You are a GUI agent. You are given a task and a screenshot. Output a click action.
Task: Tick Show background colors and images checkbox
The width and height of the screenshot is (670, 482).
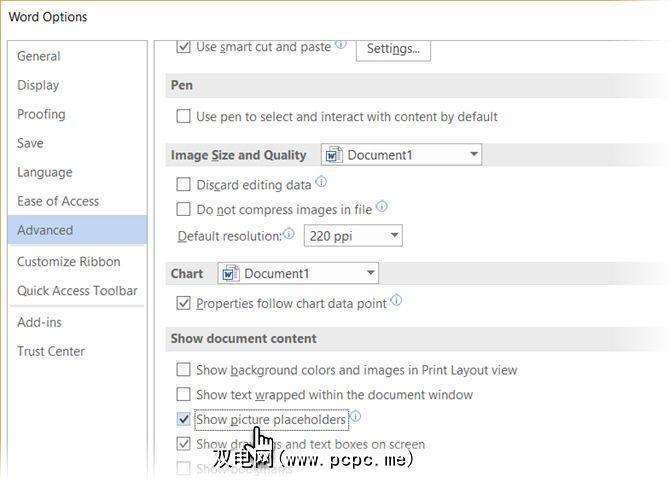pyautogui.click(x=183, y=370)
